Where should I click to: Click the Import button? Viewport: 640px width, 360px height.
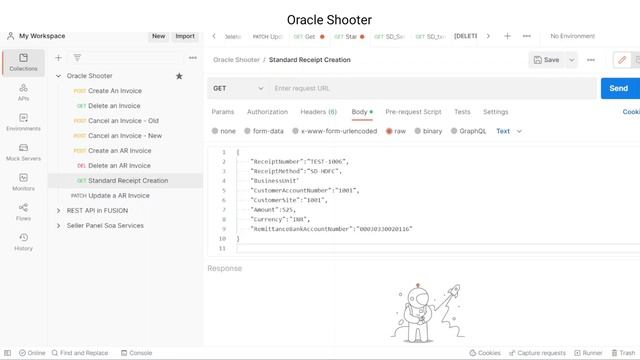click(x=185, y=36)
